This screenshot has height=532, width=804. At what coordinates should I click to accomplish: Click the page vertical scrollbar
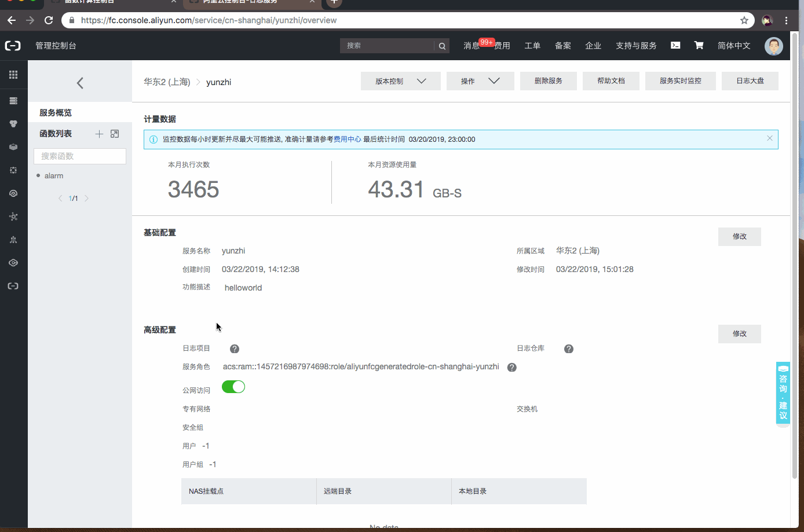click(795, 255)
